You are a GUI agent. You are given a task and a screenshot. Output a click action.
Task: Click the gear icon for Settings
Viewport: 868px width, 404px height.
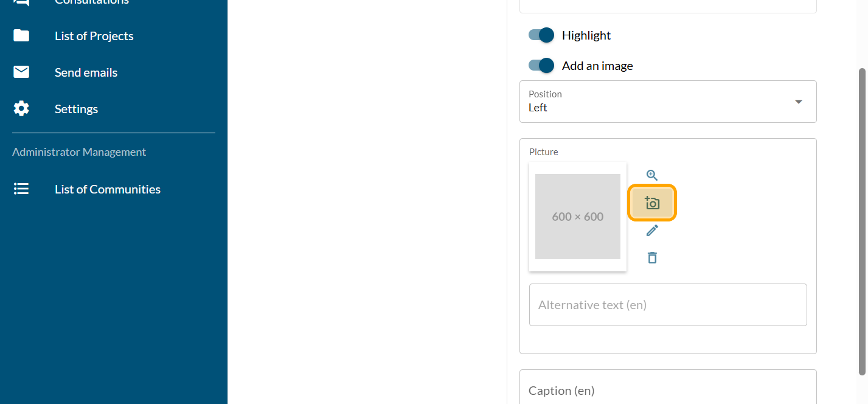(x=21, y=109)
